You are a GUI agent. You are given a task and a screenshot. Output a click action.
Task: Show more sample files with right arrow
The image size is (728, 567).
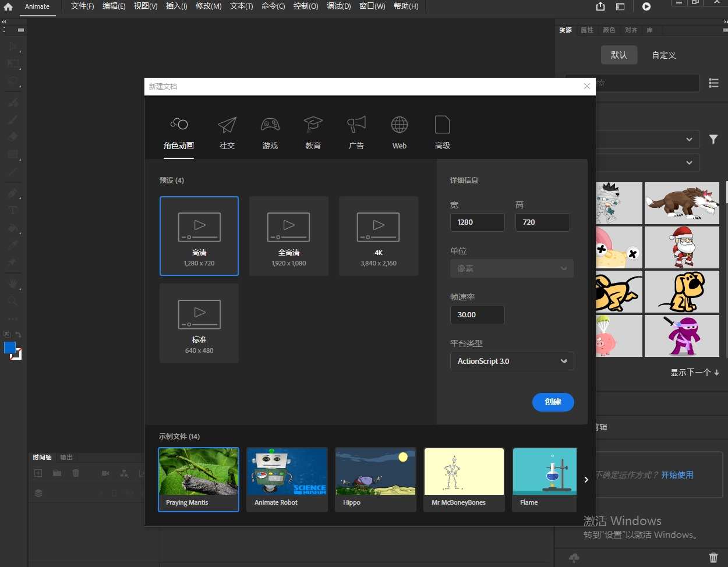pos(586,480)
